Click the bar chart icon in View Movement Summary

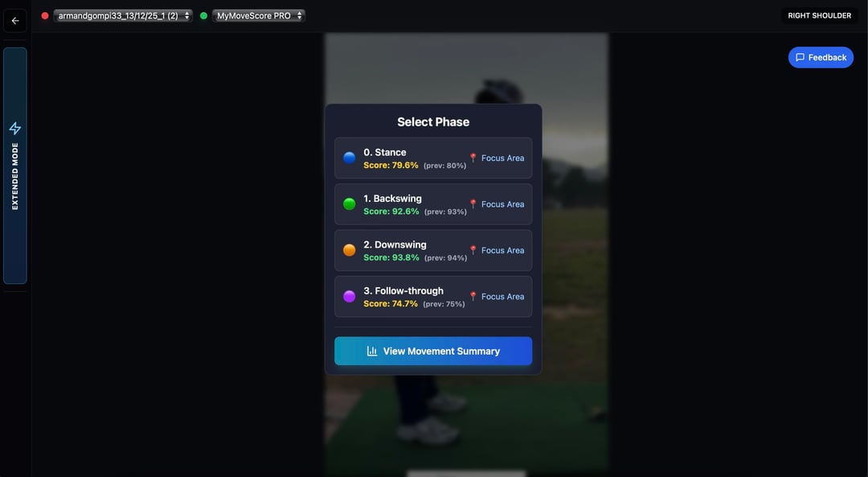point(372,351)
